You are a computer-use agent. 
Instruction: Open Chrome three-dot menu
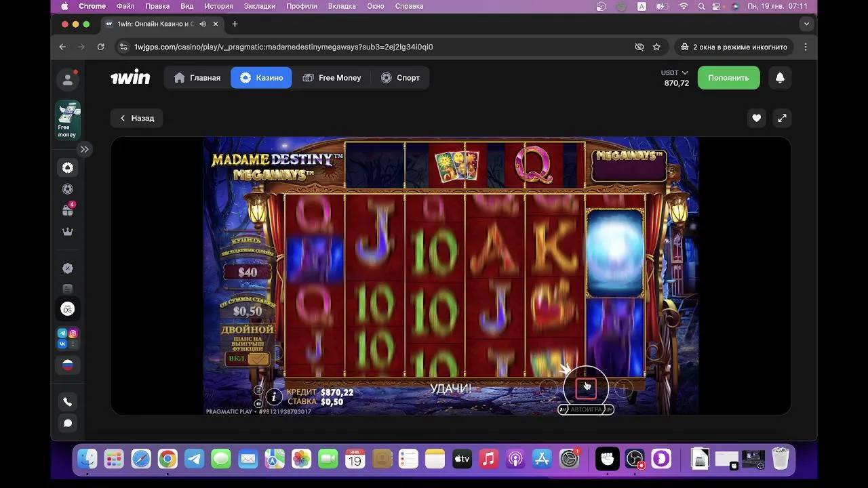click(x=806, y=47)
